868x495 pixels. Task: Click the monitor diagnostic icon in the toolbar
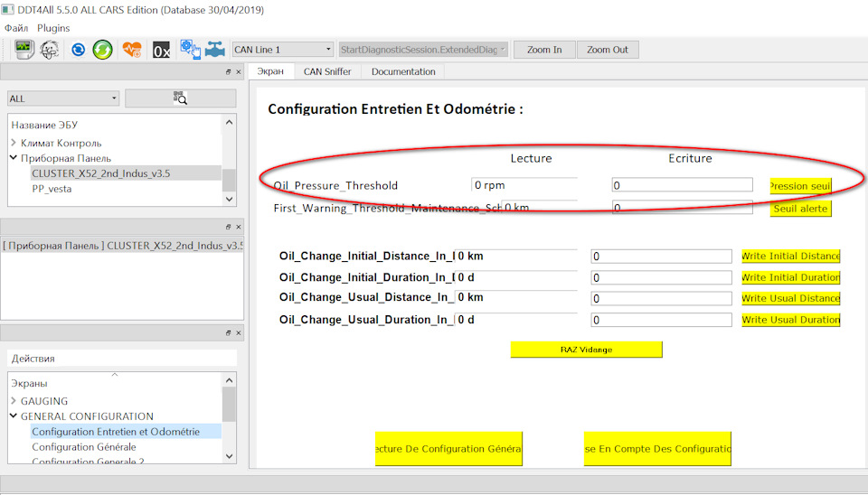point(24,49)
